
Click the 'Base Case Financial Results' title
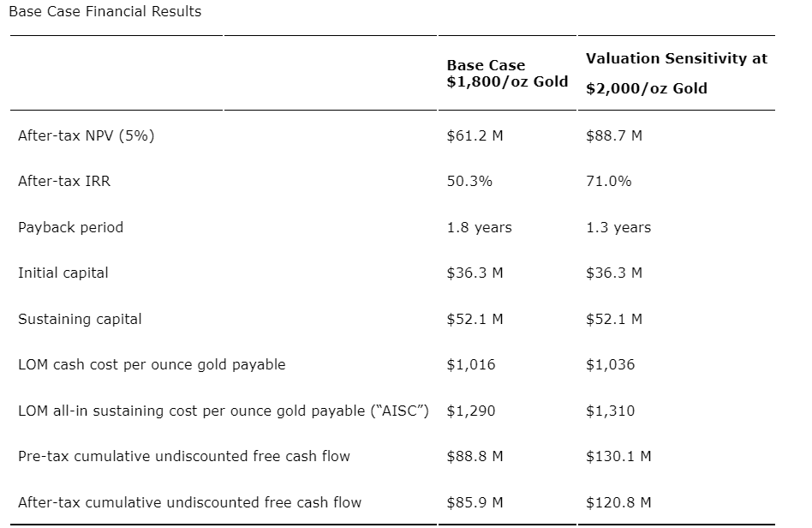click(104, 12)
